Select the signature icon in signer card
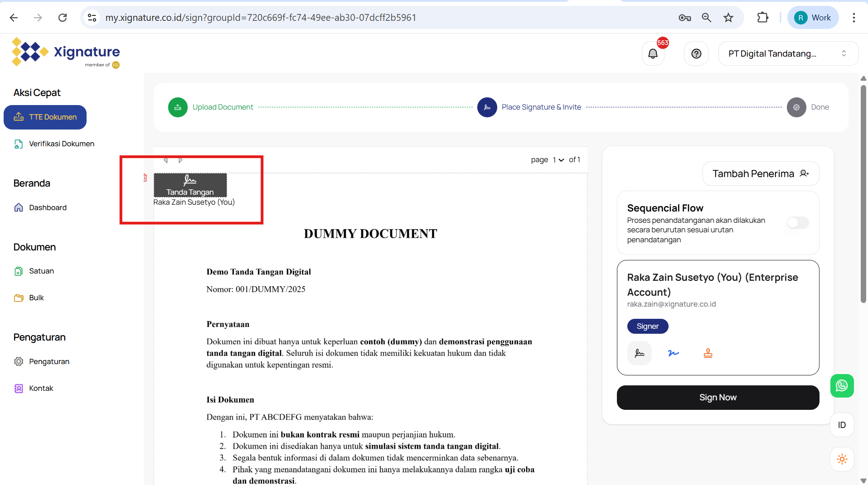Viewport: 868px width, 485px height. tap(639, 353)
